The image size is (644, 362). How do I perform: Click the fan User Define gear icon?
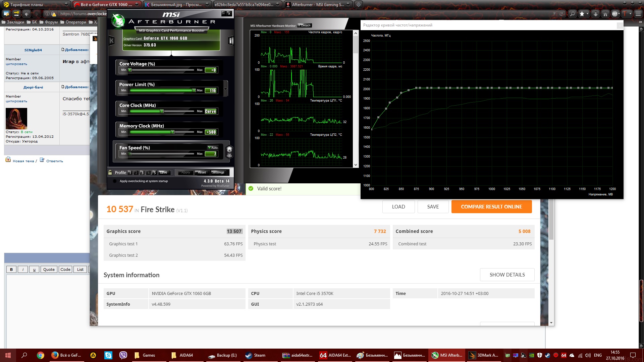tap(229, 150)
